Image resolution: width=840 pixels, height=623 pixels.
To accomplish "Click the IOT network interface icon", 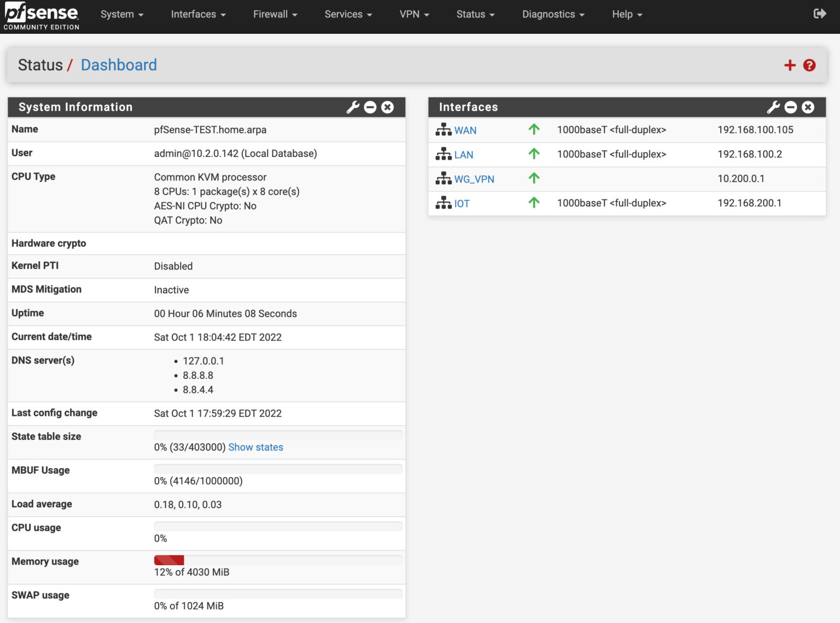I will pos(443,203).
